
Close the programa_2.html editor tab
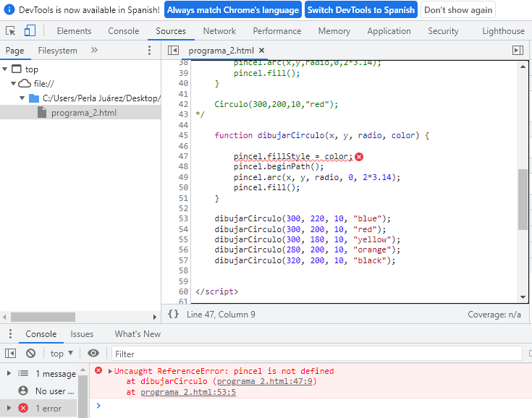(x=261, y=50)
